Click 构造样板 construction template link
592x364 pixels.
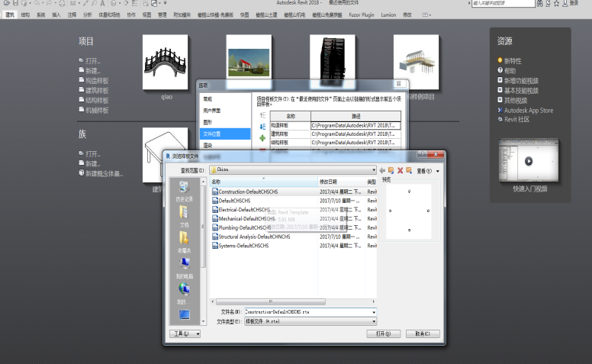pyautogui.click(x=94, y=80)
